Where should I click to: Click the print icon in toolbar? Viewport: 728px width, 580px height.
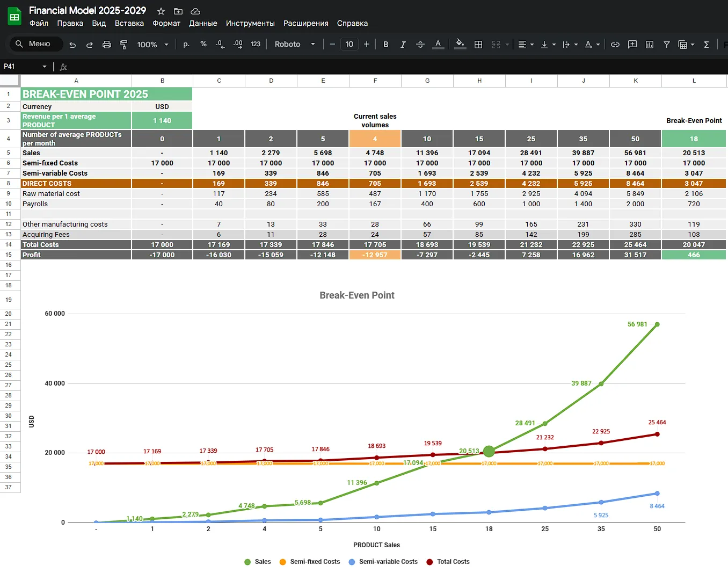[107, 45]
